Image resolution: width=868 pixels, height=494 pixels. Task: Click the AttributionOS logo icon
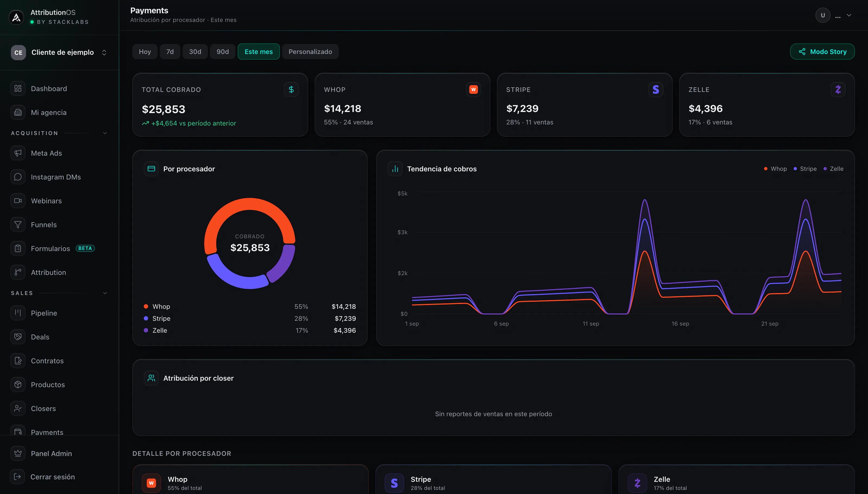[x=16, y=17]
